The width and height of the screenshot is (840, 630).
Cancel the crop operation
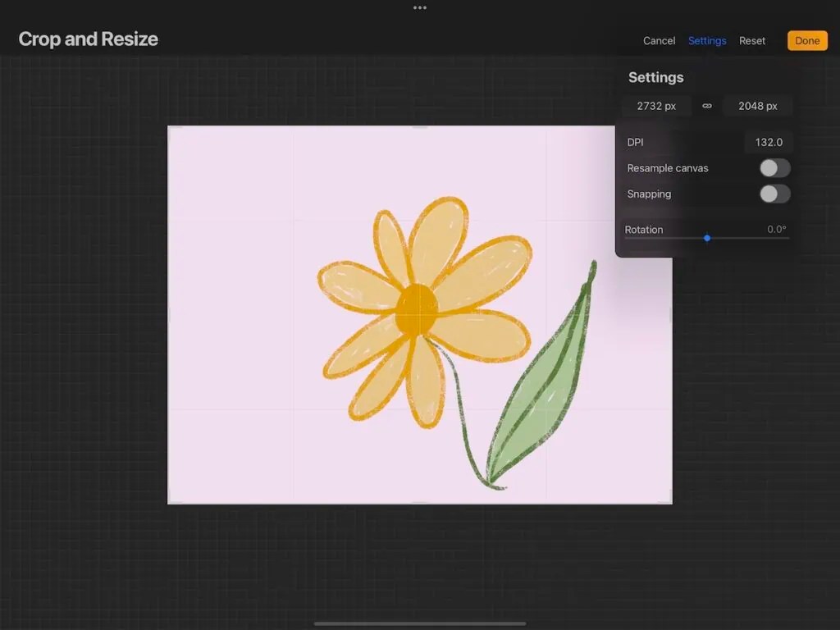pyautogui.click(x=659, y=40)
